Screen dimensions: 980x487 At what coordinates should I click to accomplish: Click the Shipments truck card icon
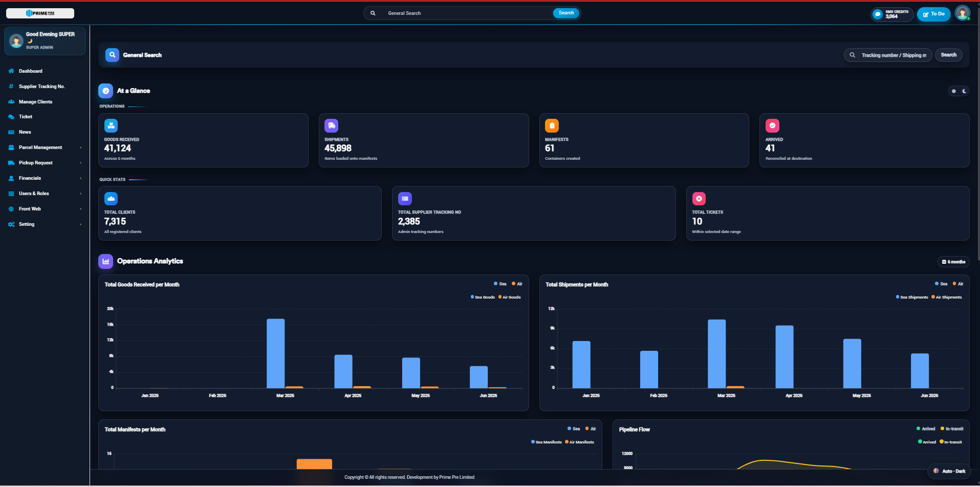(332, 125)
